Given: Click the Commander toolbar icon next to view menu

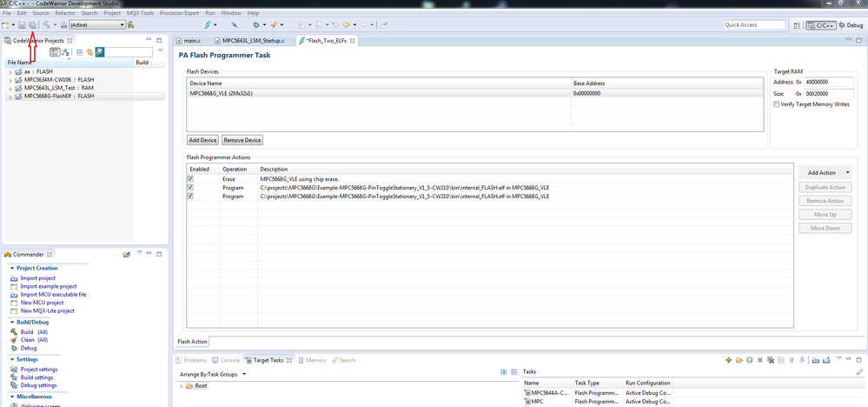Looking at the screenshot, I should click(127, 254).
